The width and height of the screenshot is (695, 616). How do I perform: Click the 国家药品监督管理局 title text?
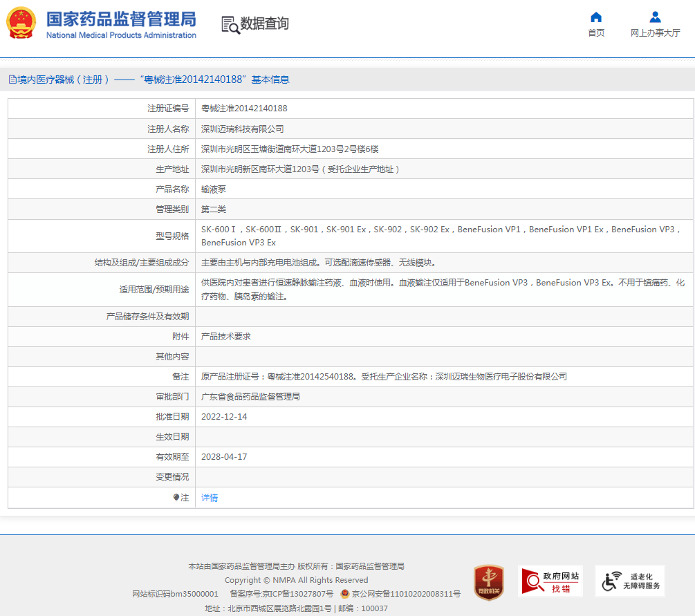pyautogui.click(x=121, y=19)
